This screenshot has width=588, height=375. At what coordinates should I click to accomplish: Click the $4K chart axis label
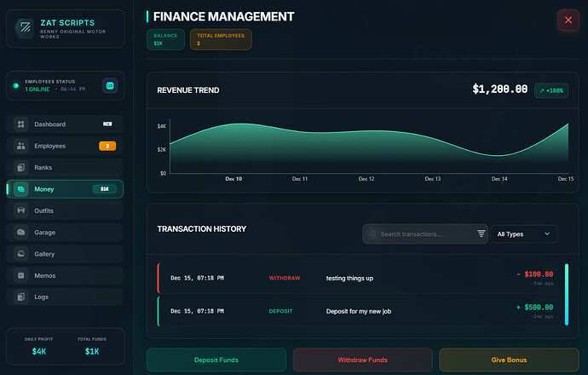click(x=162, y=126)
